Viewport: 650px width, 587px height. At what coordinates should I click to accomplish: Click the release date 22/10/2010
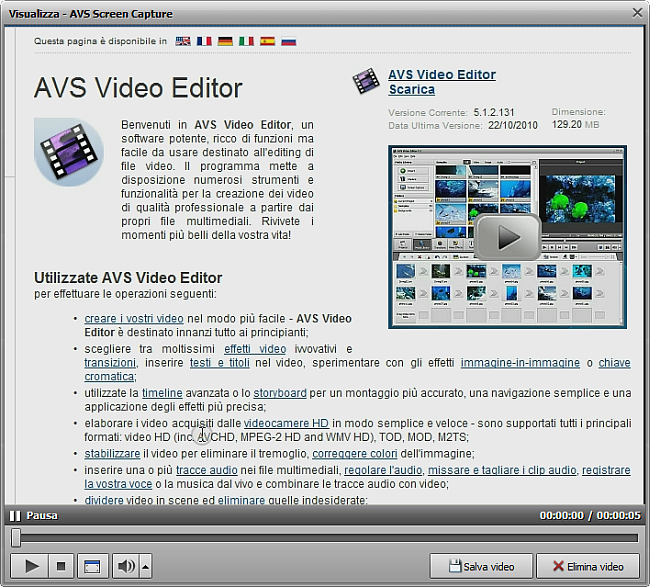(x=513, y=125)
